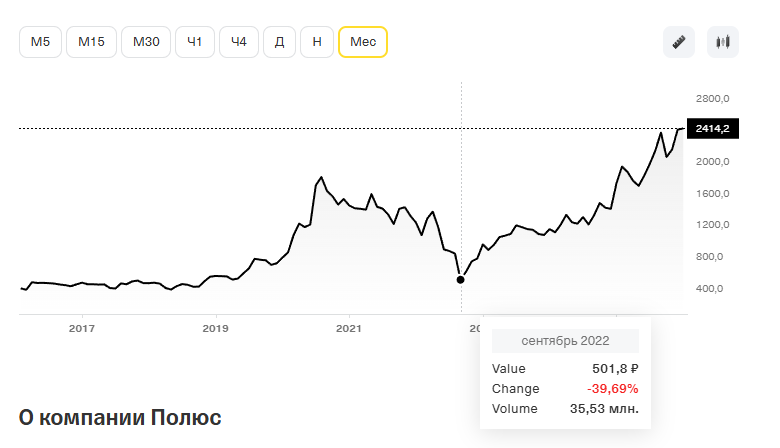
Task: Click the О компании Полюс heading
Action: (x=120, y=417)
